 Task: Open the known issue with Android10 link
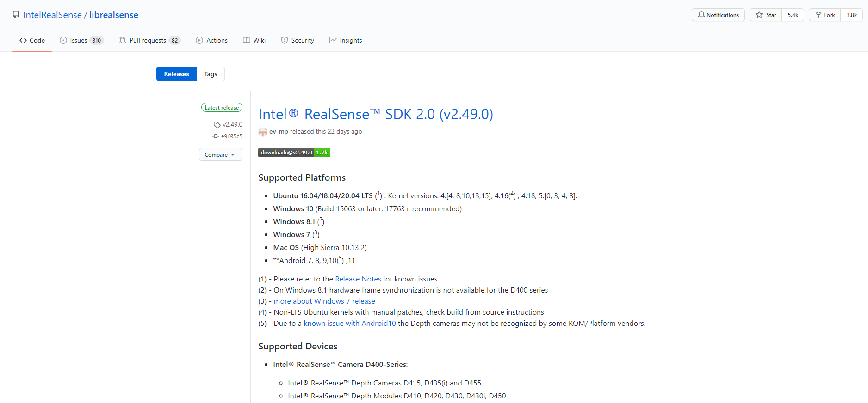click(350, 323)
